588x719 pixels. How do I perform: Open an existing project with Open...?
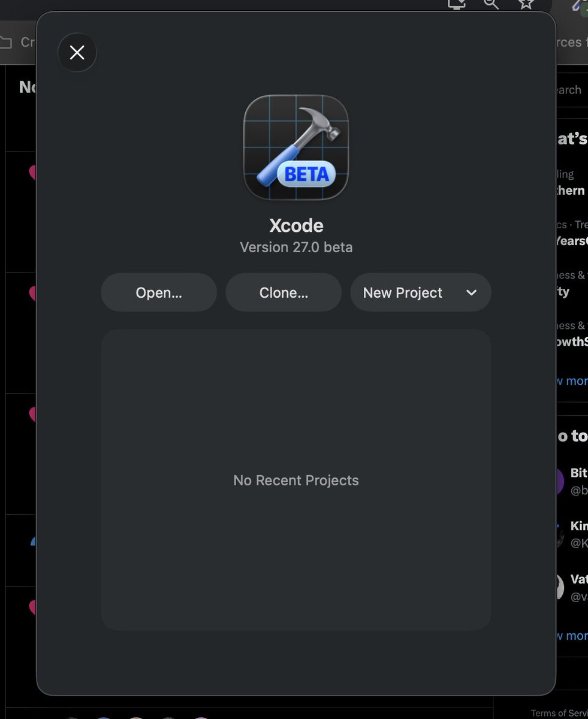(x=159, y=292)
